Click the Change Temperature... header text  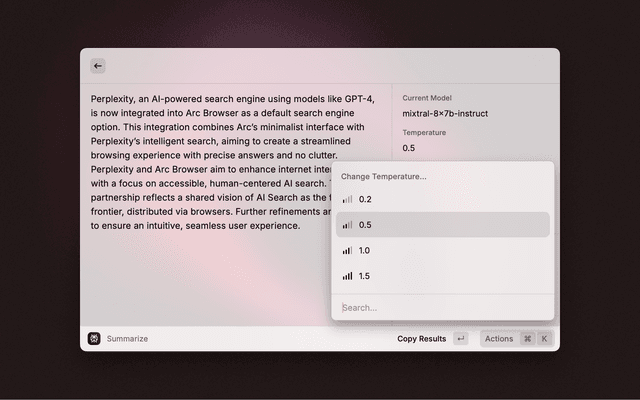coord(384,177)
